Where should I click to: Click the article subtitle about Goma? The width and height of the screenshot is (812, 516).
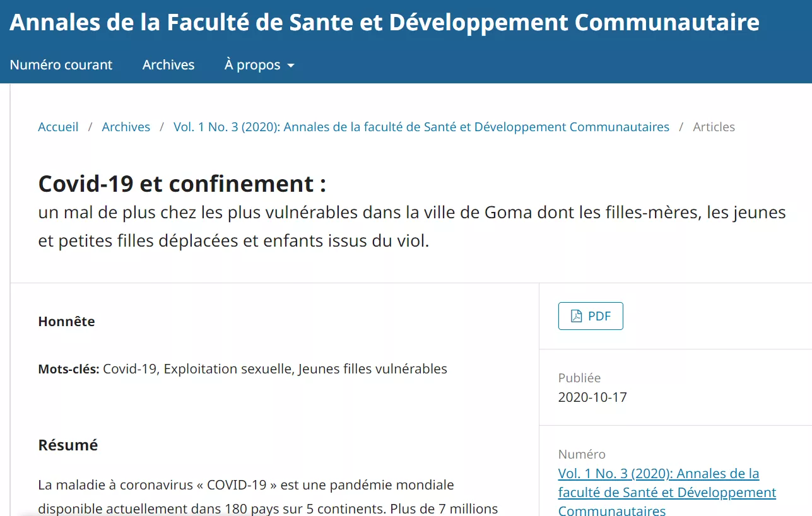411,226
